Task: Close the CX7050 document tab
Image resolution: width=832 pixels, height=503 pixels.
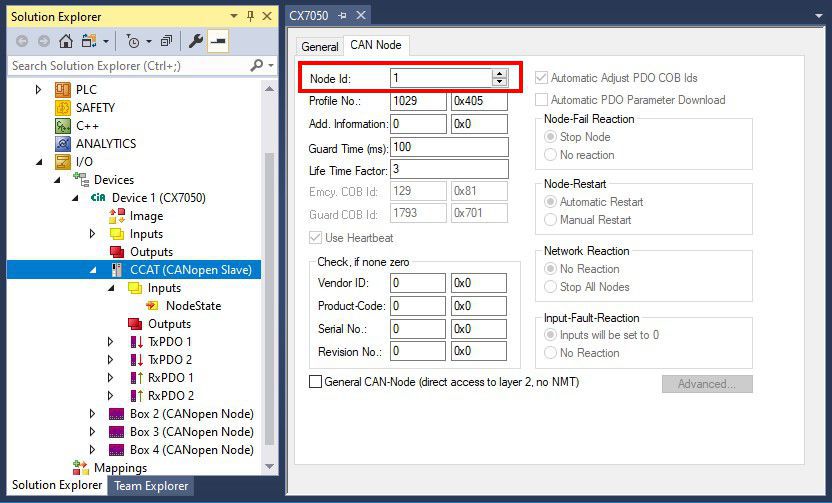Action: point(361,16)
